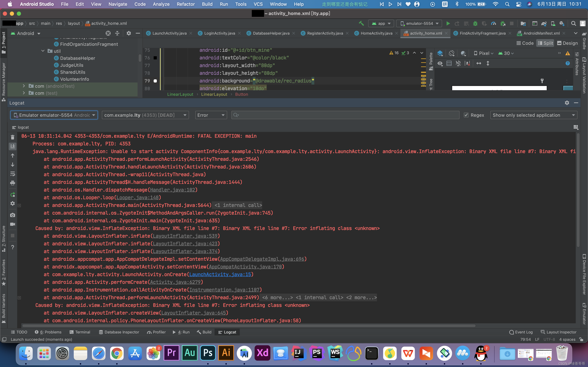
Task: Open the Refactor menu
Action: click(x=185, y=4)
